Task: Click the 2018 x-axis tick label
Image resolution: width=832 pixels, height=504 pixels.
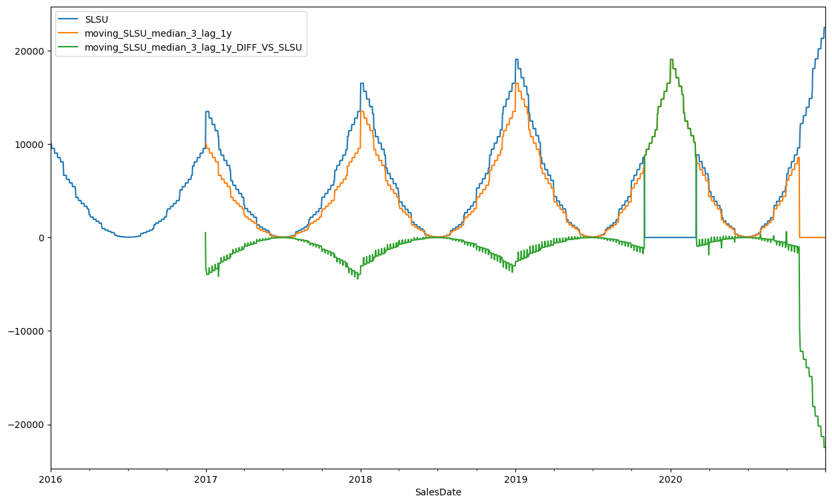Action: [x=361, y=479]
